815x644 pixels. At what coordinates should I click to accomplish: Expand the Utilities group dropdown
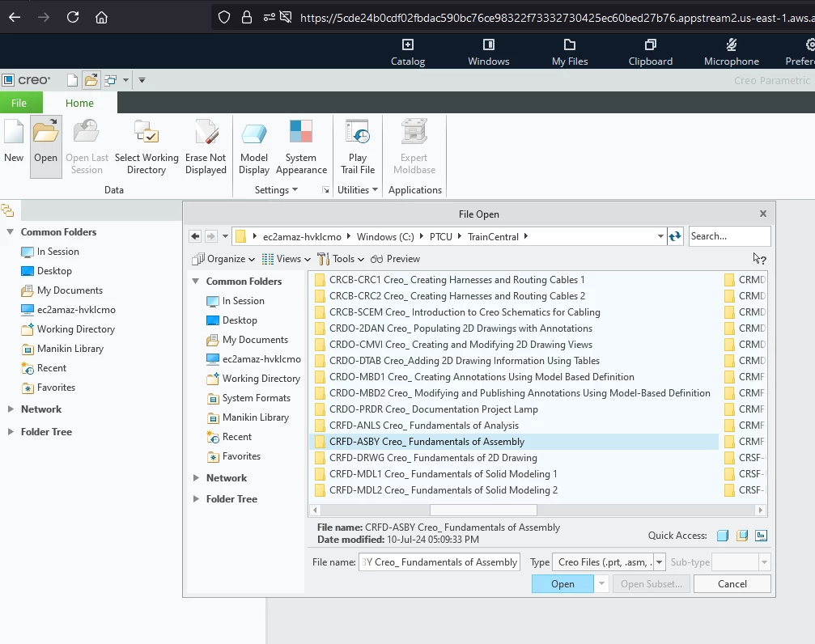[358, 190]
